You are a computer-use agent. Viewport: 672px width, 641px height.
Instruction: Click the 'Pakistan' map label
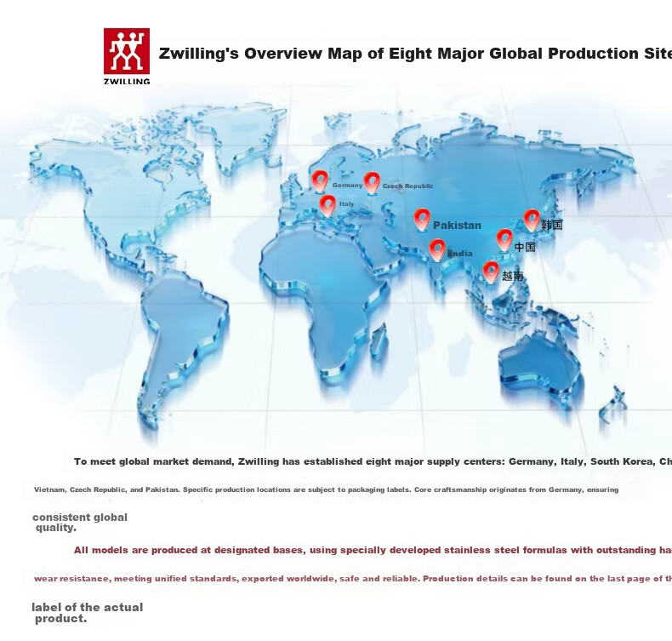pyautogui.click(x=457, y=225)
